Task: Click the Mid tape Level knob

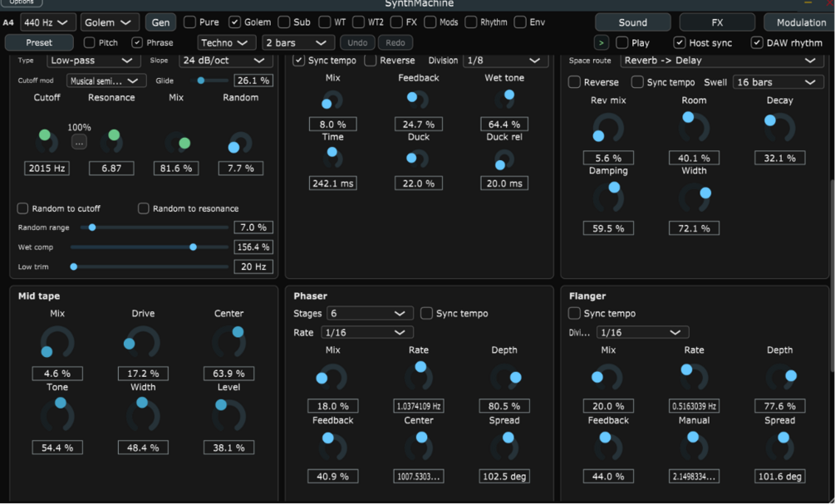Action: pyautogui.click(x=229, y=415)
